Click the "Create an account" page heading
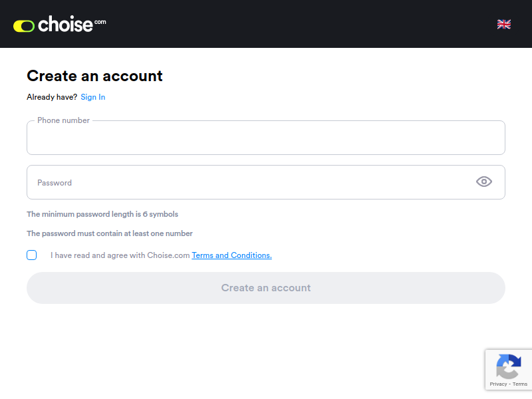Screen dimensions: 532x399 click(x=94, y=76)
